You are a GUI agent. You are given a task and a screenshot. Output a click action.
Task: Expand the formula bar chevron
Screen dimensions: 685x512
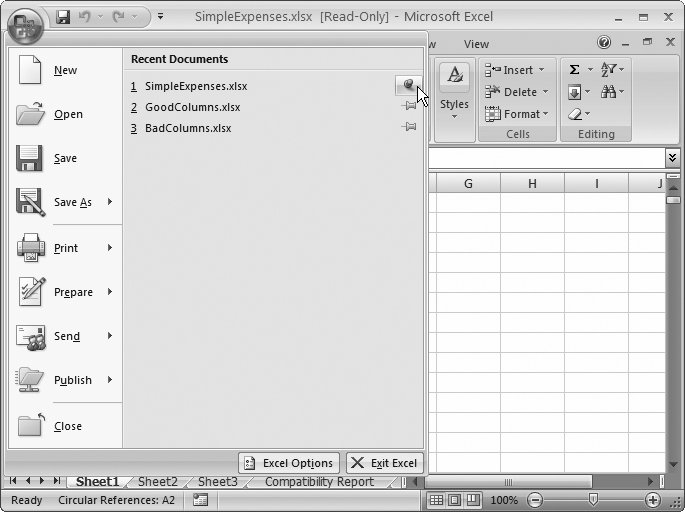(x=673, y=158)
